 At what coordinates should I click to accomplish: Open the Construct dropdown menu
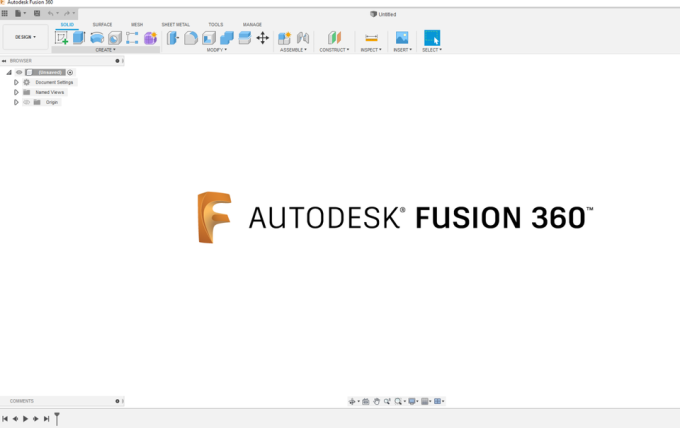tap(334, 49)
